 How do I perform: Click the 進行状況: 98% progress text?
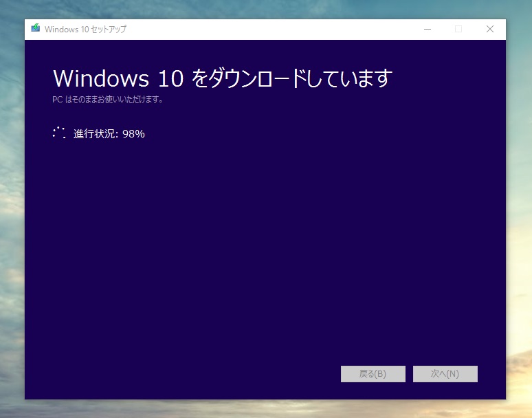coord(109,133)
